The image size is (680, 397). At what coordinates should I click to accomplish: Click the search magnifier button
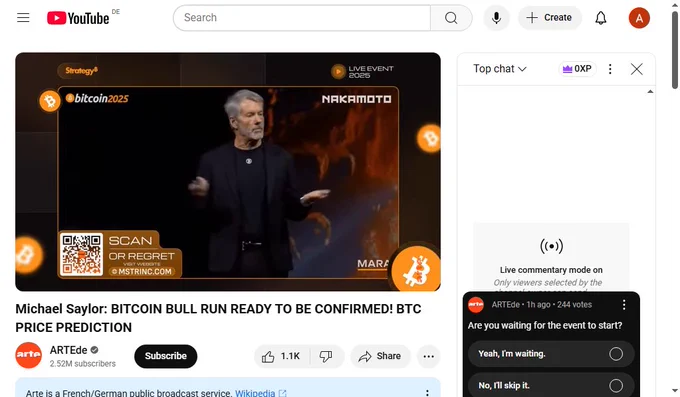(451, 18)
